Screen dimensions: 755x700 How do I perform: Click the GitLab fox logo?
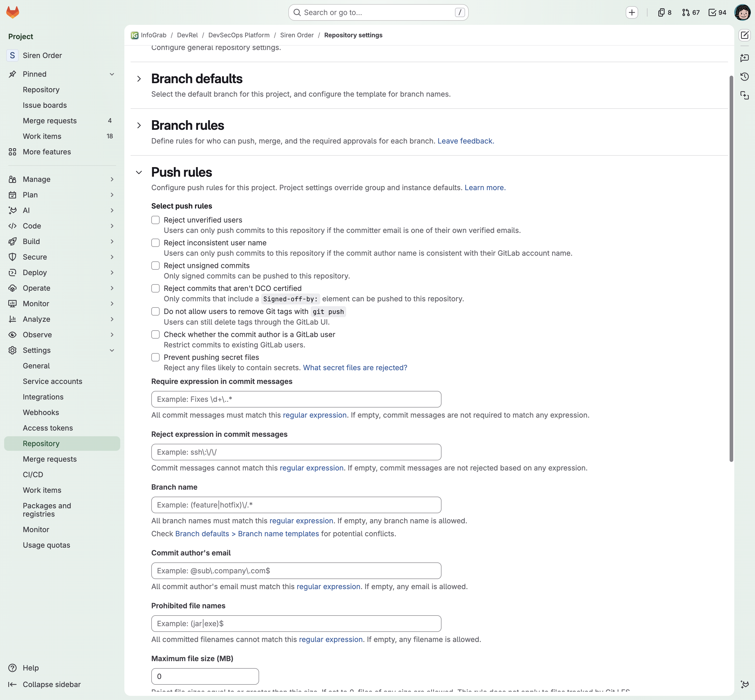pyautogui.click(x=12, y=12)
